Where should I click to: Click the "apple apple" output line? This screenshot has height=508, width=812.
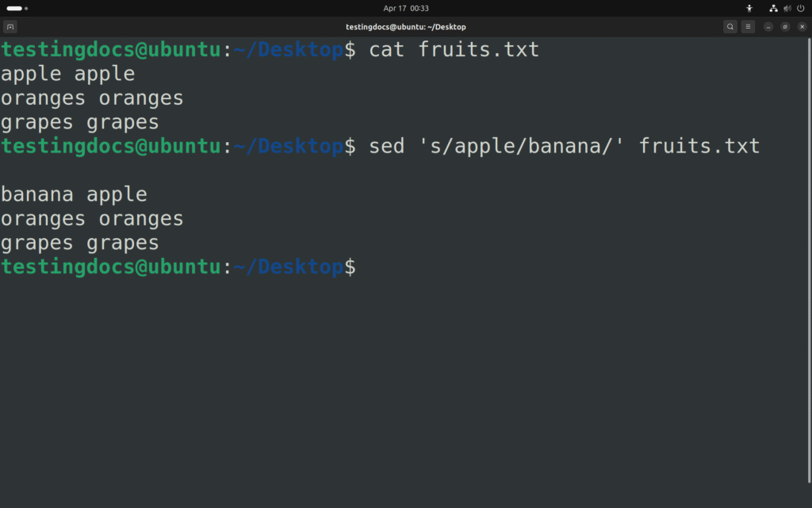pos(68,74)
